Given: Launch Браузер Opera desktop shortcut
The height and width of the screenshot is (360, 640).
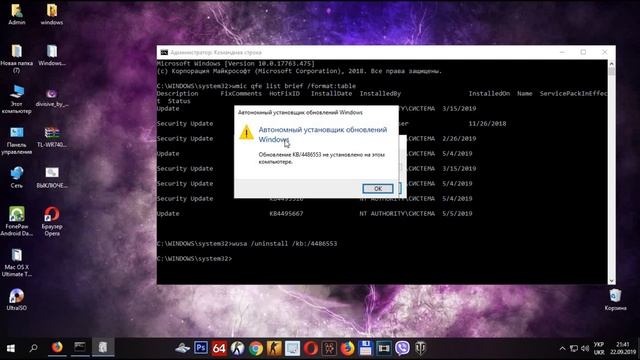Looking at the screenshot, I should coord(52,221).
